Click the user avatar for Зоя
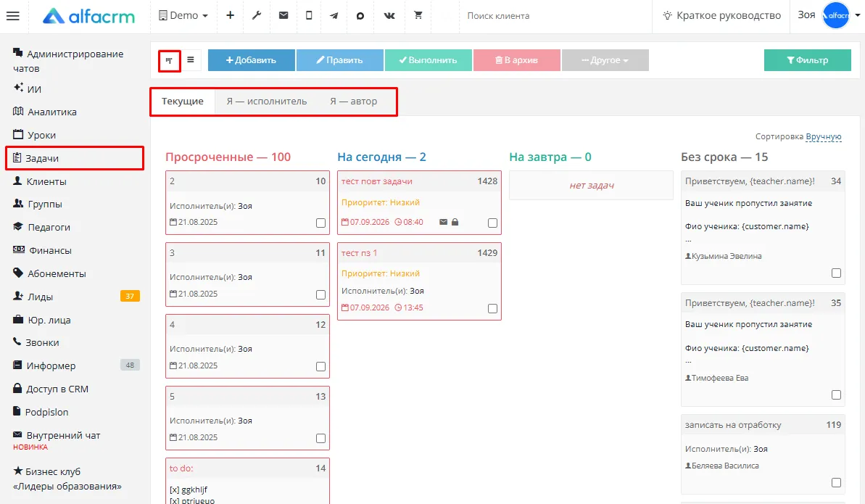The height and width of the screenshot is (504, 865). (836, 15)
